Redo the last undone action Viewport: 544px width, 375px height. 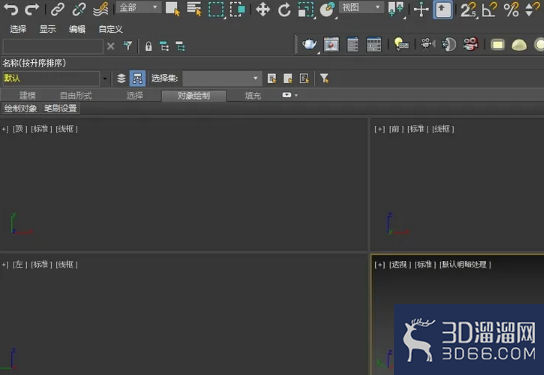(32, 9)
